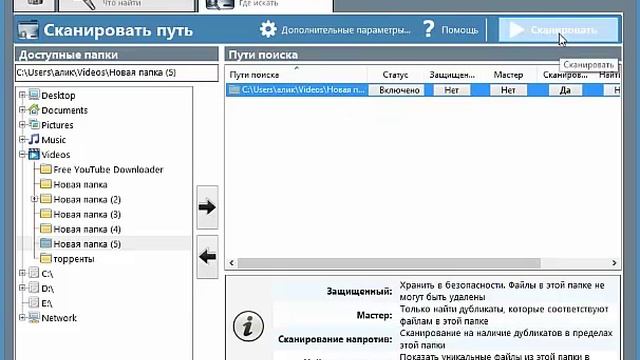
Task: Click the Сканировать scan button
Action: pyautogui.click(x=558, y=30)
